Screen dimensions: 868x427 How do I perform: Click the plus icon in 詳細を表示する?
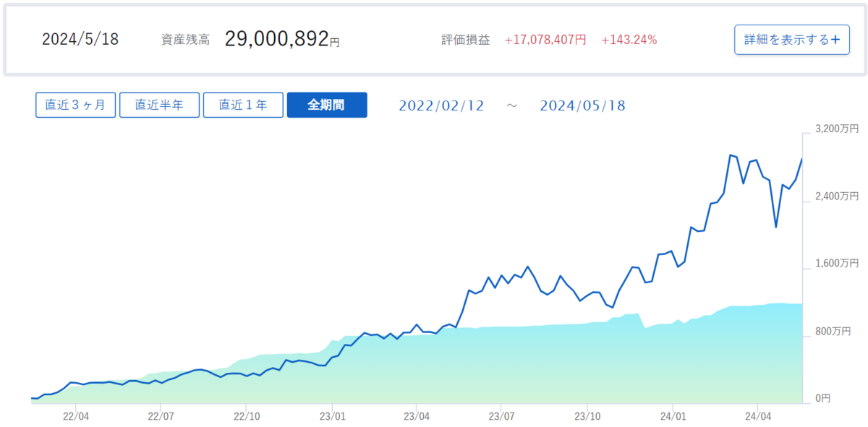835,40
